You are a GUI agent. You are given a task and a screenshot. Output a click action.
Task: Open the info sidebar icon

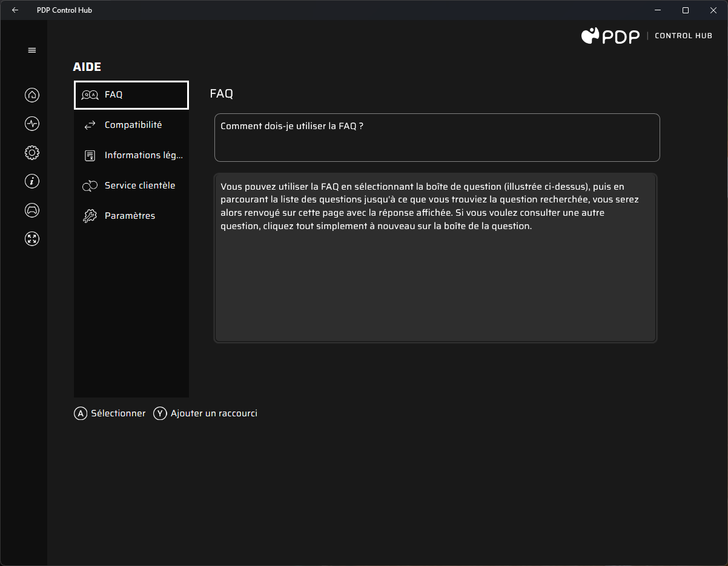pyautogui.click(x=32, y=181)
